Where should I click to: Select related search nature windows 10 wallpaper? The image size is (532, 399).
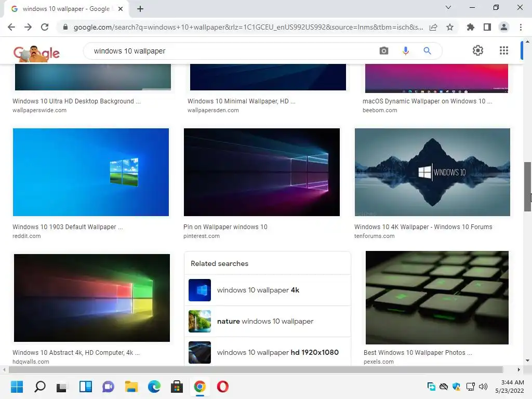pyautogui.click(x=268, y=321)
